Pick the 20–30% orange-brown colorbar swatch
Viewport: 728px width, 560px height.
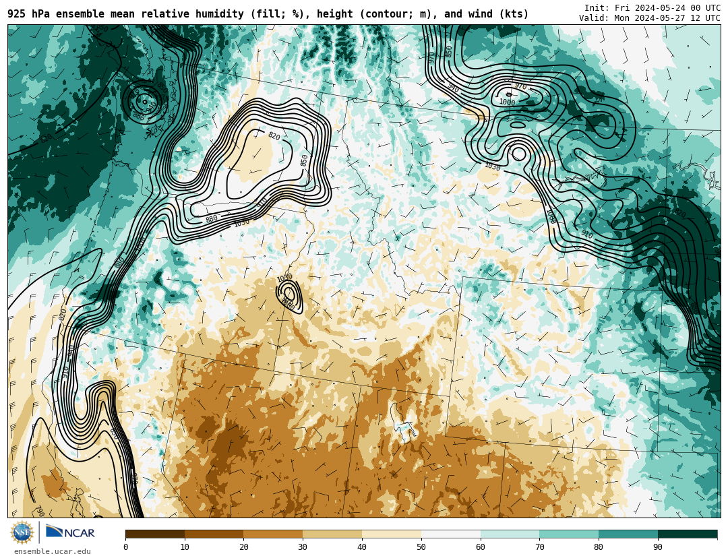pos(274,534)
